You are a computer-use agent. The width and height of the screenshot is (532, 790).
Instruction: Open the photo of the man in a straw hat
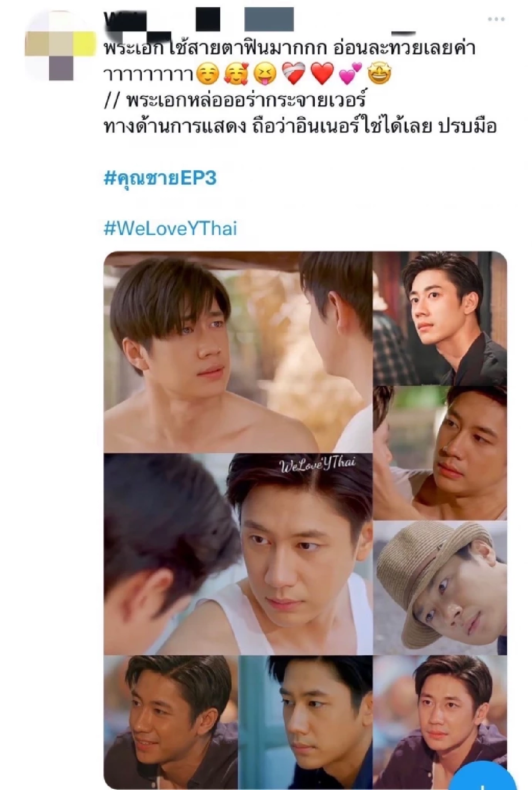click(440, 588)
